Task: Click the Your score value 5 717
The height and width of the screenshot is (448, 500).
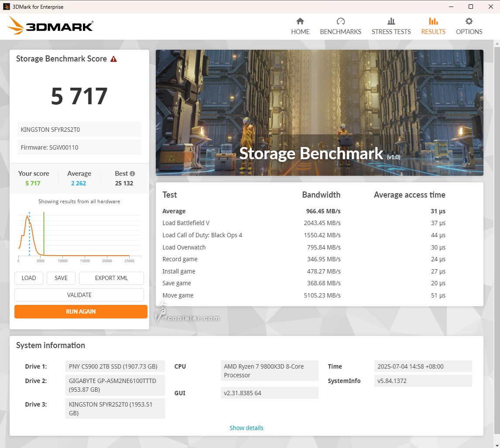Action: 33,183
